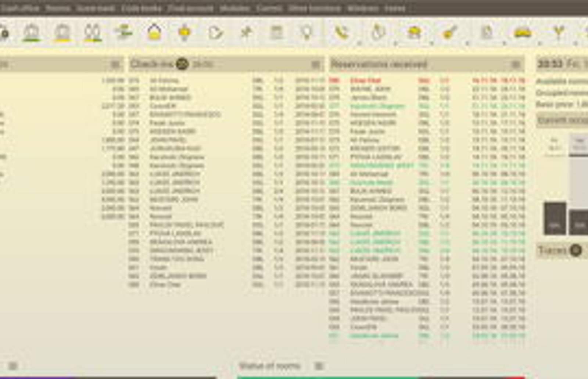Open options icon of bottom-left panel

[x=13, y=366]
